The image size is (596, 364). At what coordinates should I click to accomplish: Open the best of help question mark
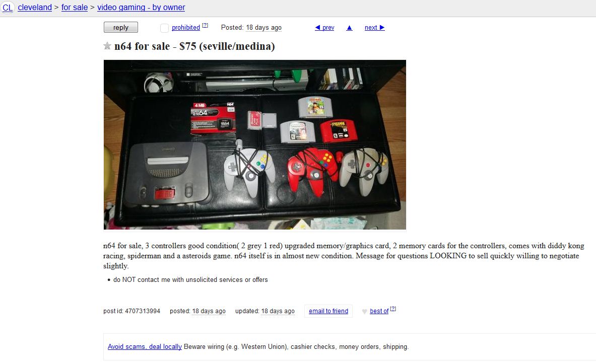393,309
